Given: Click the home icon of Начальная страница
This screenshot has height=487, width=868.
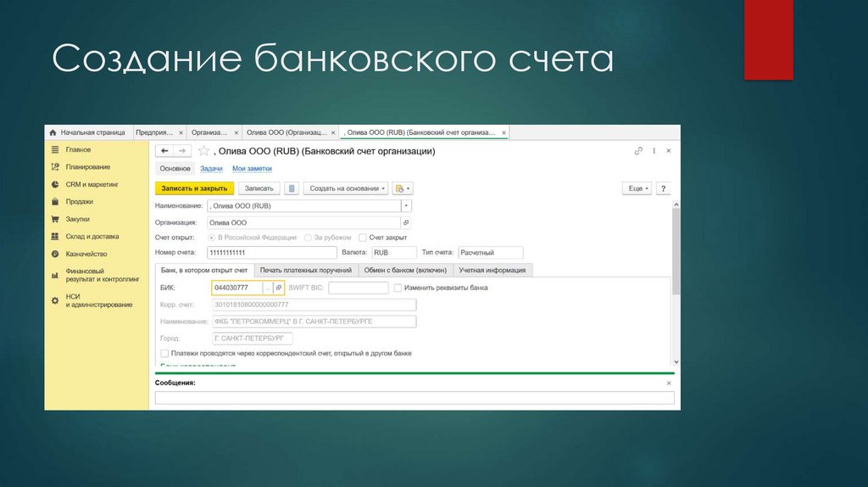Looking at the screenshot, I should (x=53, y=132).
